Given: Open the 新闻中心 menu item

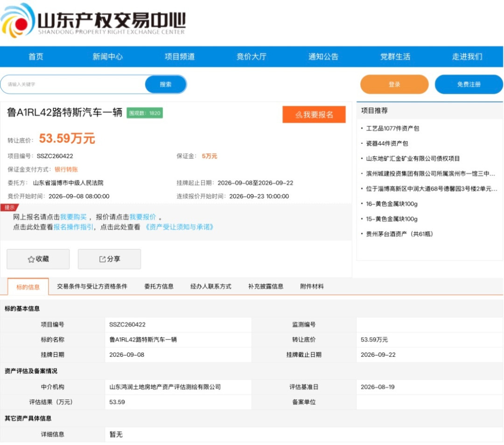Looking at the screenshot, I should 108,56.
